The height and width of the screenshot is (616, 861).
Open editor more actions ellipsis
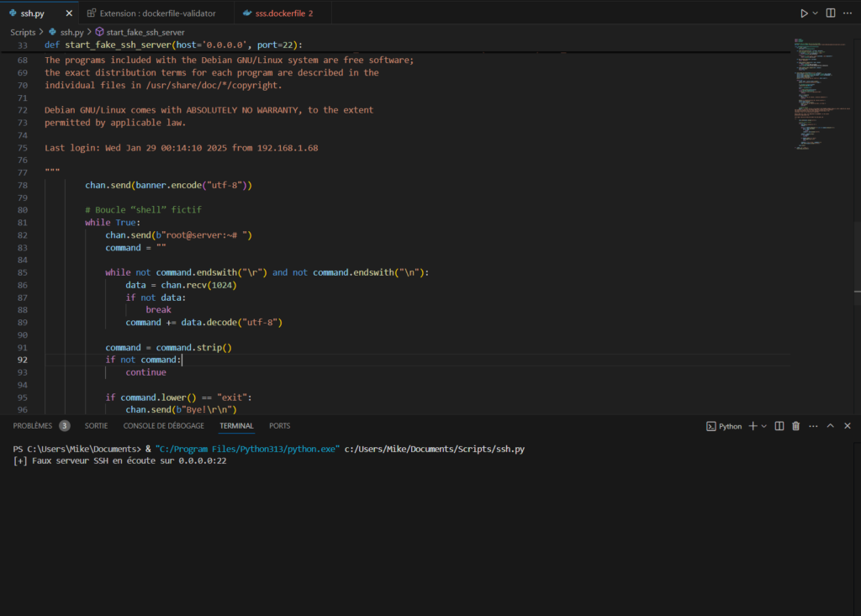[x=848, y=13]
